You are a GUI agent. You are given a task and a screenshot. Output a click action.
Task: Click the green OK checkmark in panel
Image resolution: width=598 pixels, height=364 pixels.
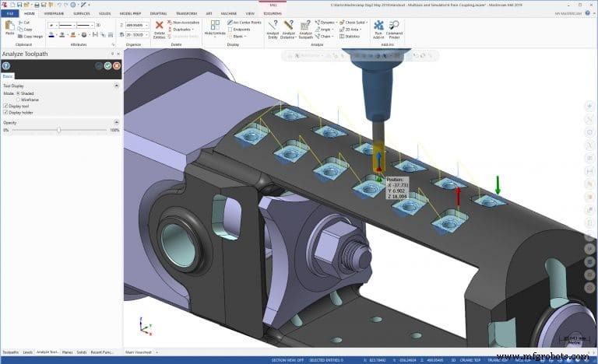click(108, 66)
